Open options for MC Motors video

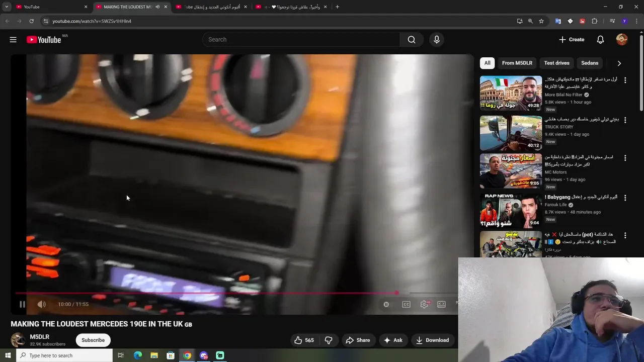[x=625, y=158]
